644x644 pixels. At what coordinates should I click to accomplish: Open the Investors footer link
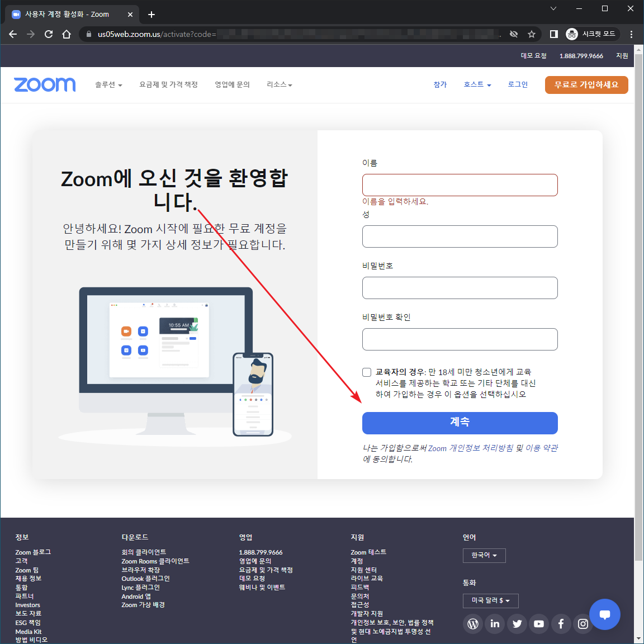(x=27, y=605)
